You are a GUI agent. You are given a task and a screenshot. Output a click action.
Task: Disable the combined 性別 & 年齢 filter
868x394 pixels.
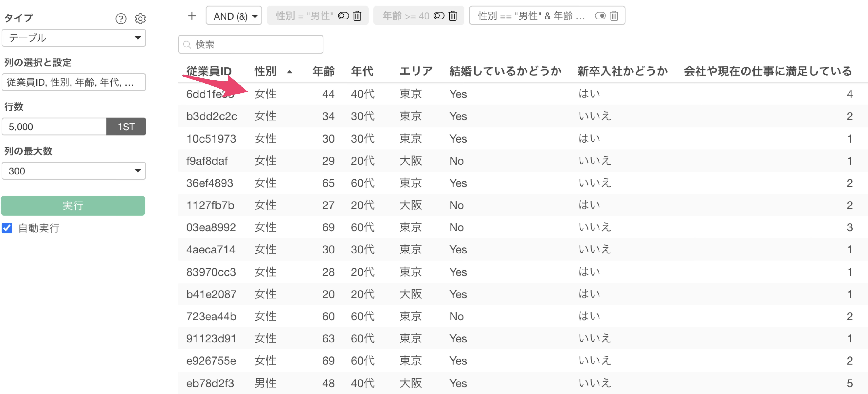pyautogui.click(x=600, y=16)
